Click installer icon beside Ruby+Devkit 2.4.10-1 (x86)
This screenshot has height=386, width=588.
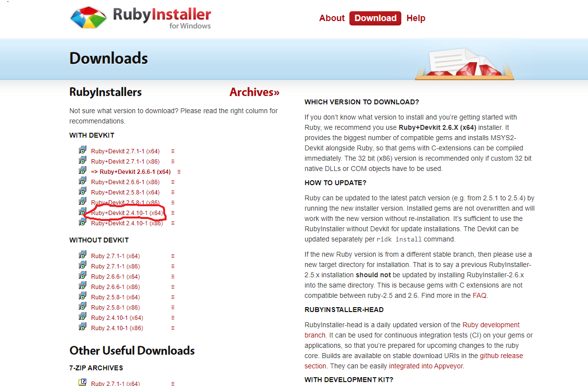82,222
